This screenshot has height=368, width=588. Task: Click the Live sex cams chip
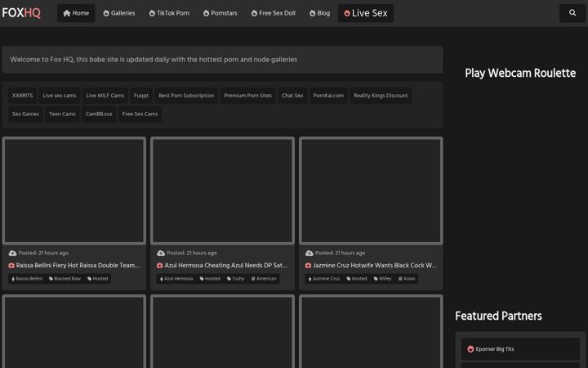click(x=60, y=96)
